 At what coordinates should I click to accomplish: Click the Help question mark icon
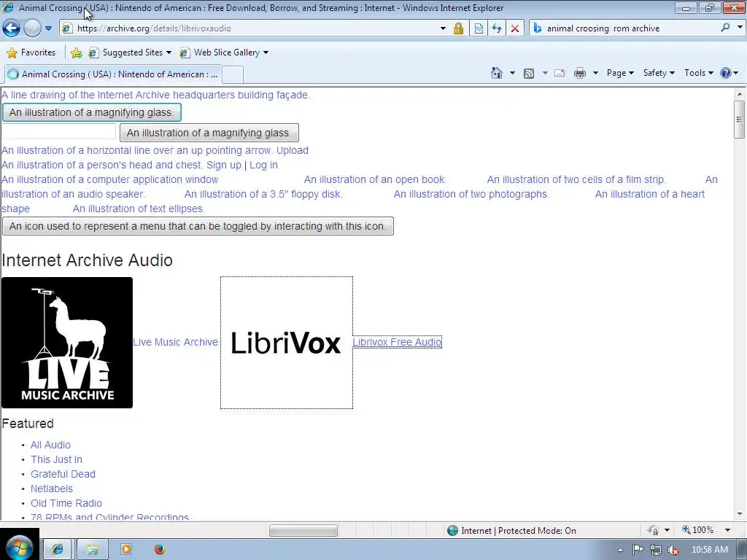[726, 73]
